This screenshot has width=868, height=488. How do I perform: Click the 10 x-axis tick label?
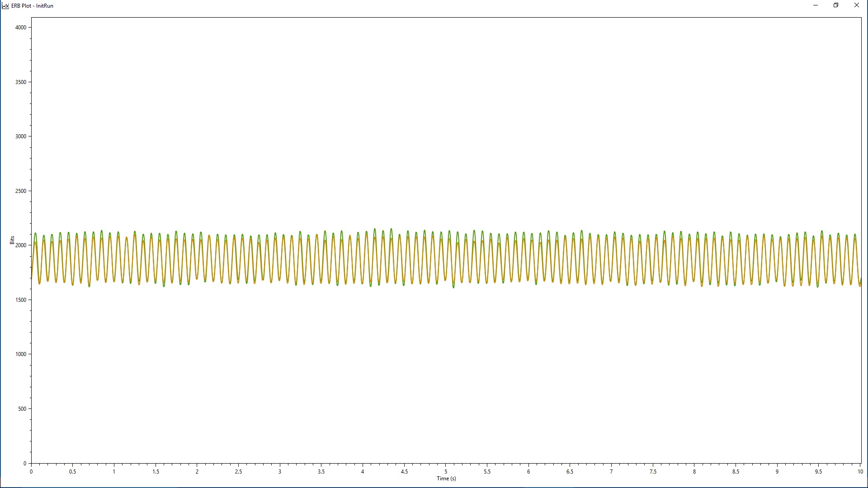pyautogui.click(x=860, y=472)
